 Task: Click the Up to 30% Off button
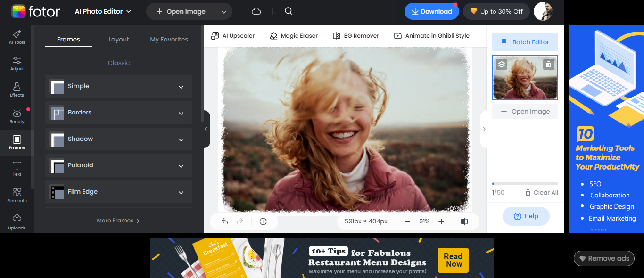(496, 11)
